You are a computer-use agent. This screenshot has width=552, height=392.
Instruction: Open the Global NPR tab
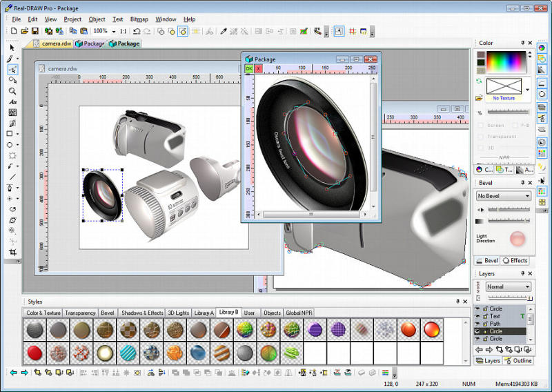pos(299,313)
